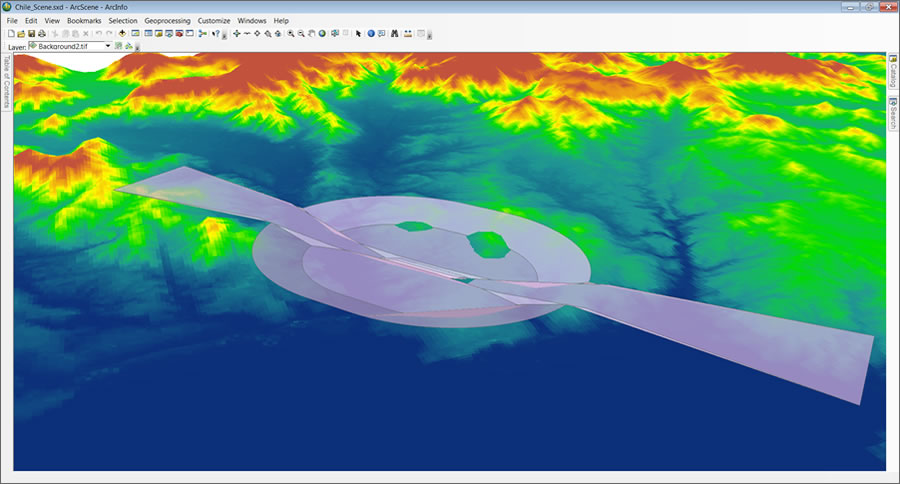Choose the Center on Target tool
This screenshot has width=900, height=484.
(257, 34)
